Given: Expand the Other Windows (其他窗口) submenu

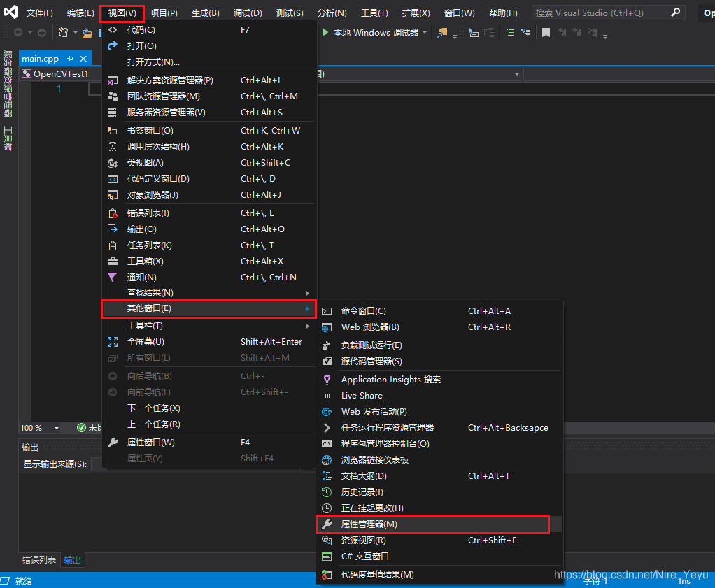Looking at the screenshot, I should [x=208, y=308].
